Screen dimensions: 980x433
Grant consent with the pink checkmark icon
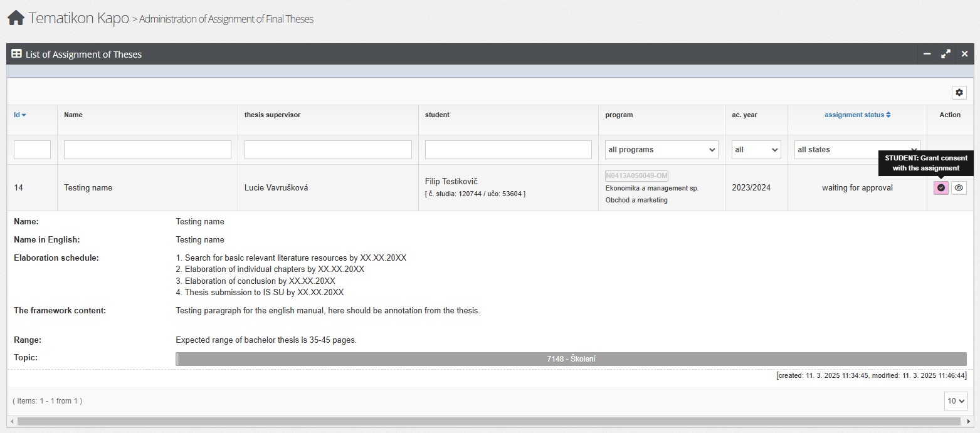pos(940,187)
